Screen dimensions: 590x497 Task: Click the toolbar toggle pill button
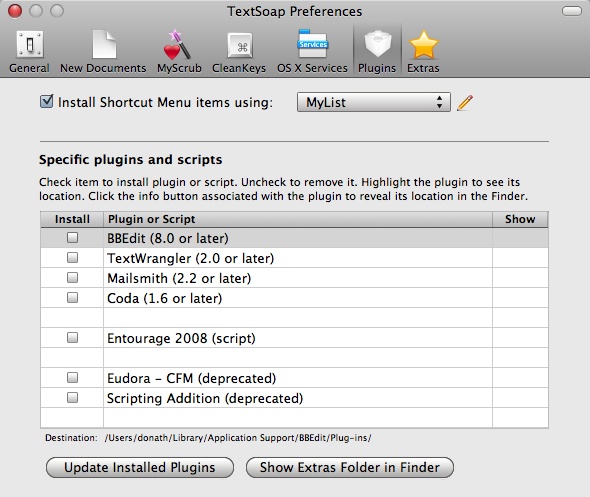click(x=572, y=11)
